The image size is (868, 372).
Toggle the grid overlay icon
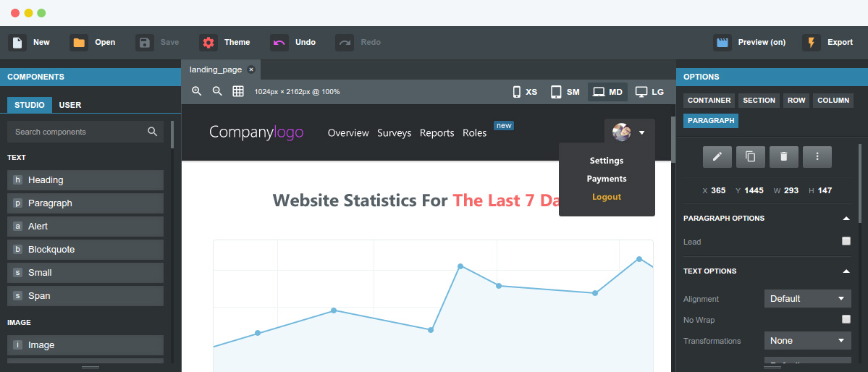tap(238, 91)
